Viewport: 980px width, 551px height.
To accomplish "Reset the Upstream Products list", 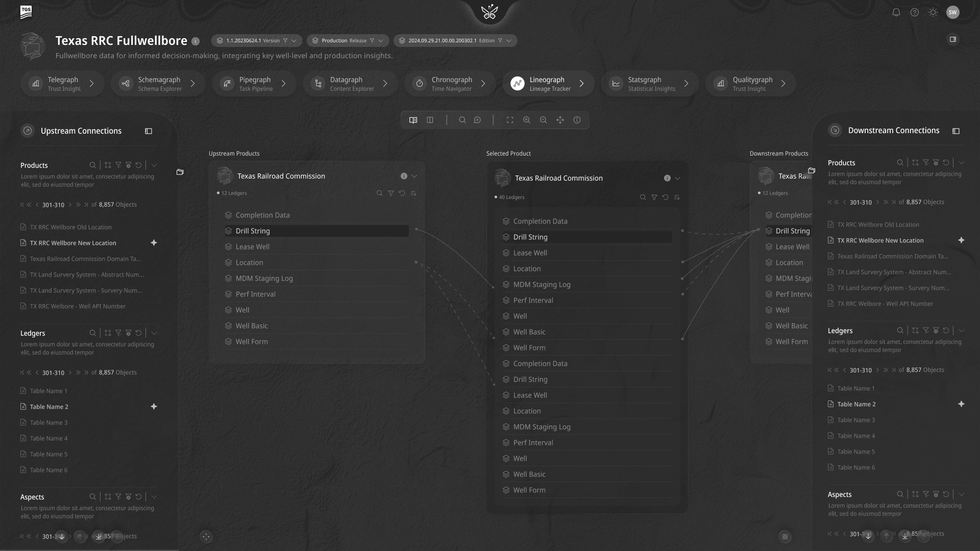I will tap(138, 165).
